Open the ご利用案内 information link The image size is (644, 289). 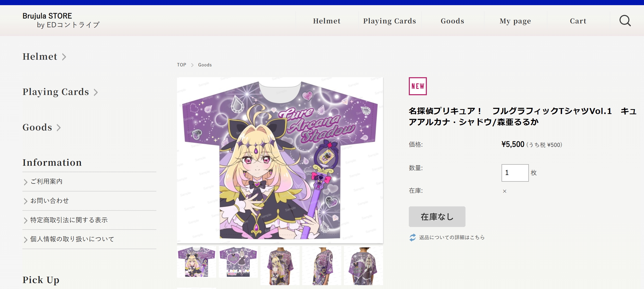[46, 181]
